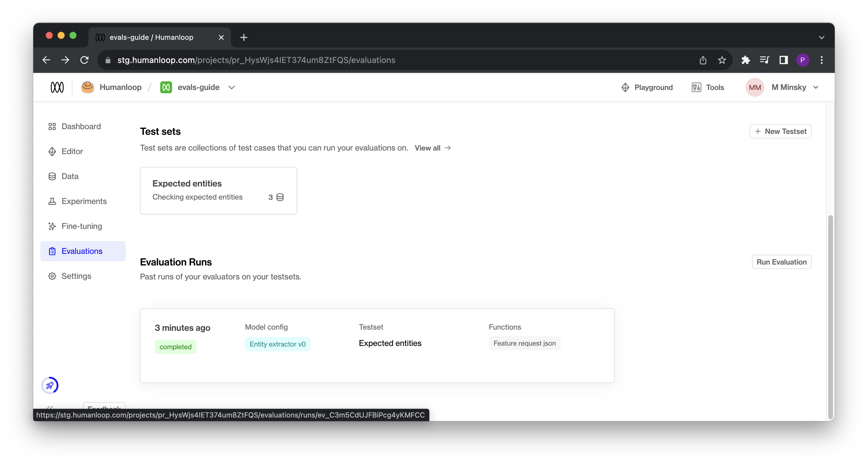Open the browser side panel icon
This screenshot has height=465, width=868.
[783, 60]
